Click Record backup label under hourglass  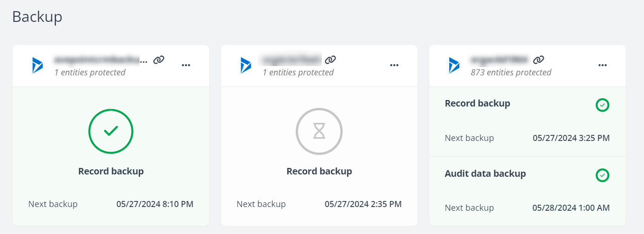coord(319,171)
